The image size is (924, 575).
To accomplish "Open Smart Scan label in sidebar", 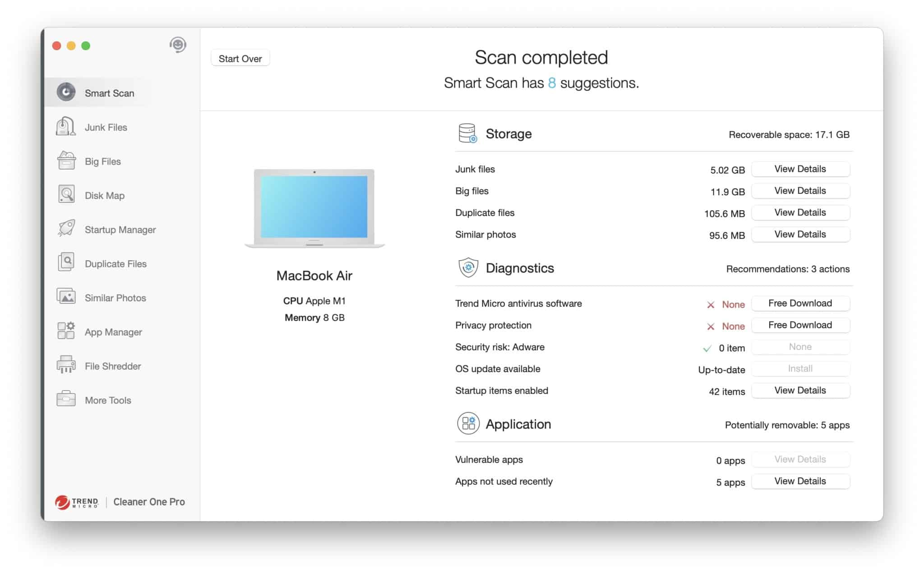I will tap(109, 93).
